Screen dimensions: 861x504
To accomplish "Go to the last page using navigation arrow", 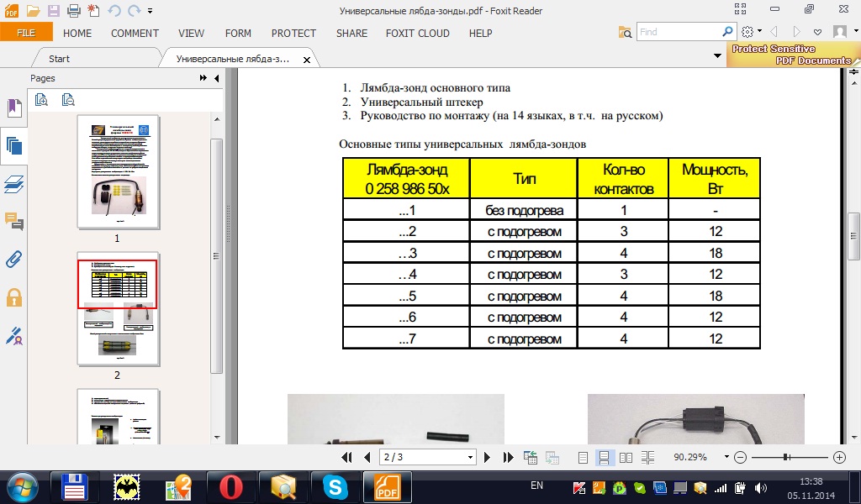I will click(508, 458).
